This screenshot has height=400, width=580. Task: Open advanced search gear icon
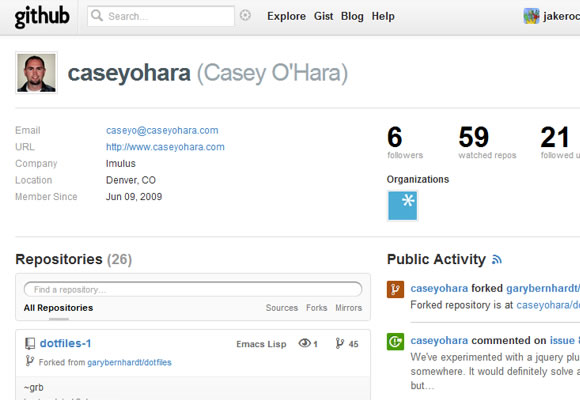(245, 16)
